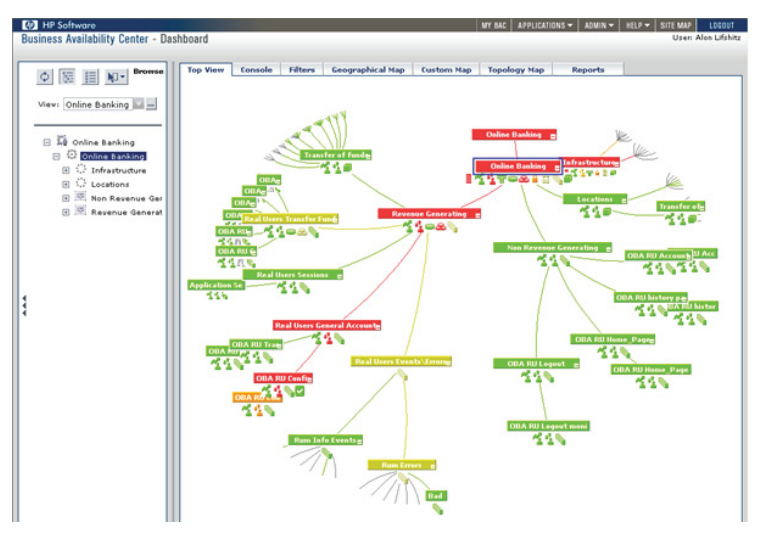This screenshot has width=765, height=534.
Task: Click the ellipsis button beside View field
Action: coord(152,104)
